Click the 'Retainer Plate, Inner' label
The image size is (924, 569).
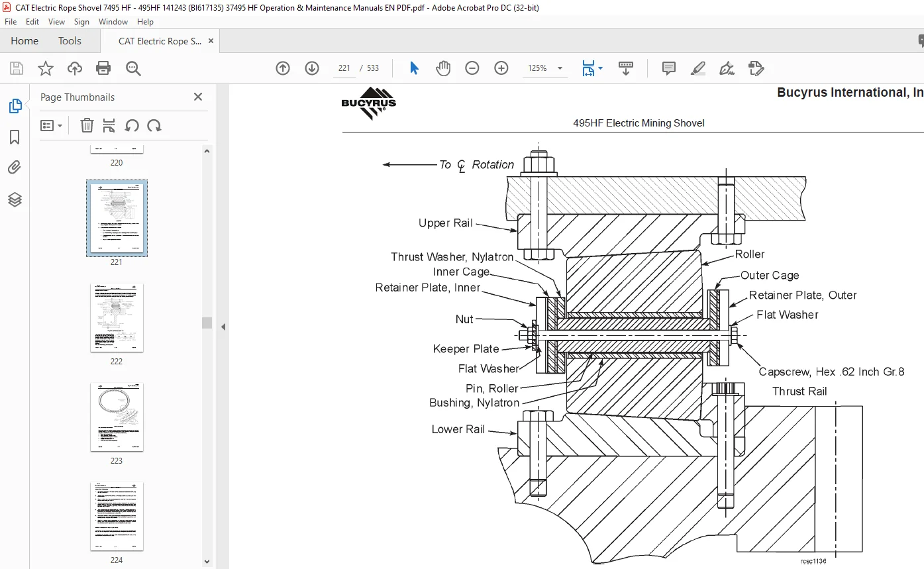click(428, 287)
